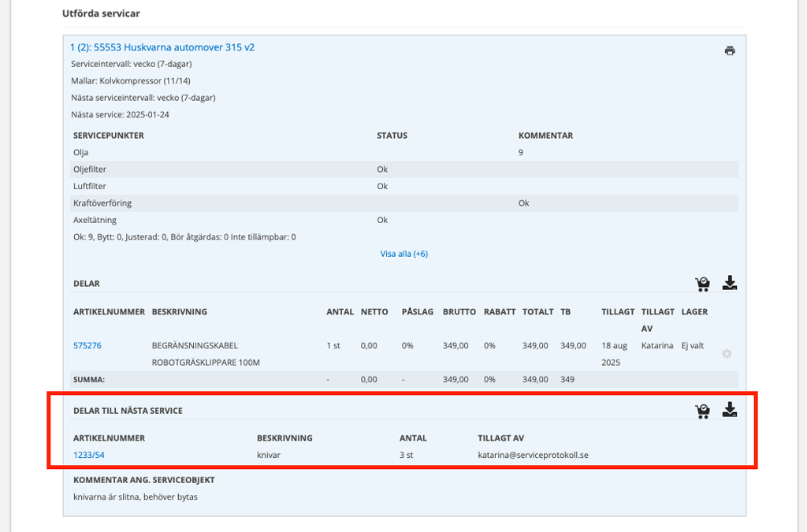Screen dimensions: 807x532
Task: Click the comment 'knivarna är slitna, behöver bytas'
Action: [x=136, y=497]
